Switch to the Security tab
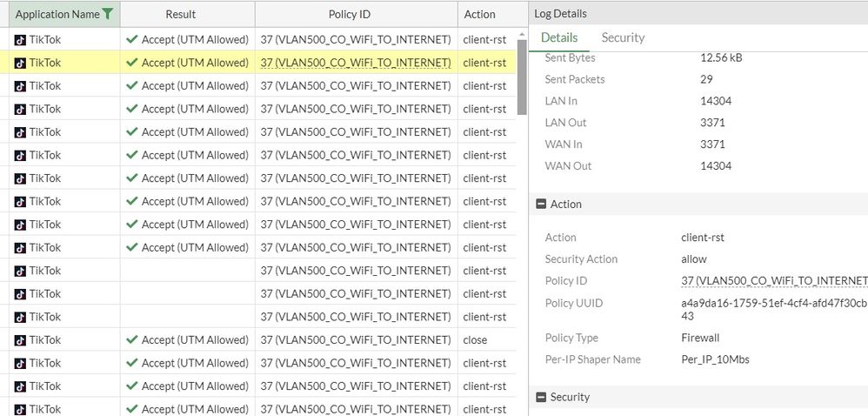 tap(623, 37)
